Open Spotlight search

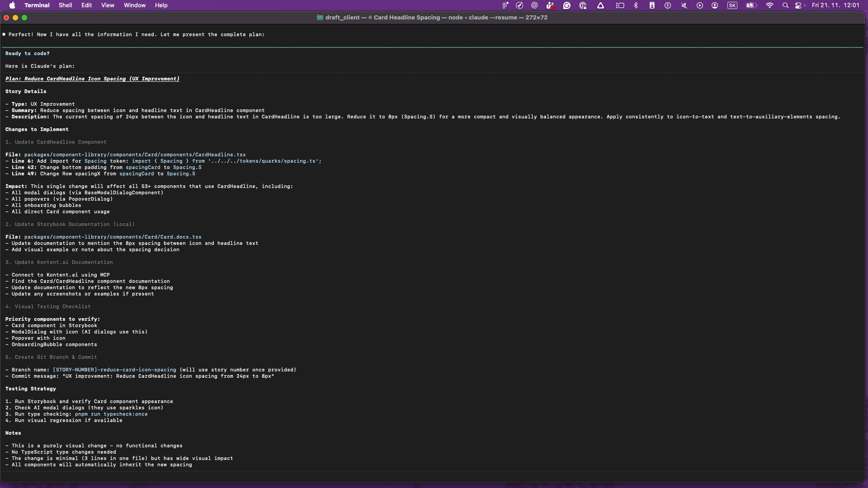click(x=786, y=5)
